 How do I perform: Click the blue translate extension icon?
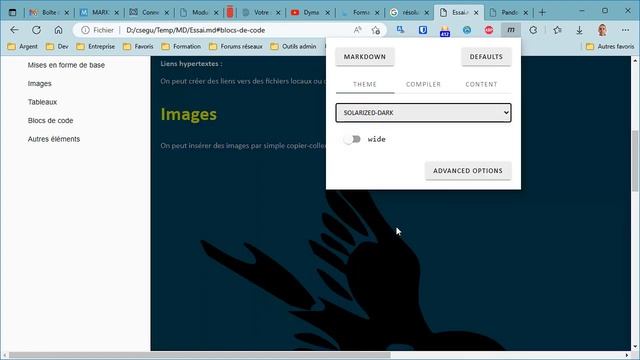click(400, 30)
